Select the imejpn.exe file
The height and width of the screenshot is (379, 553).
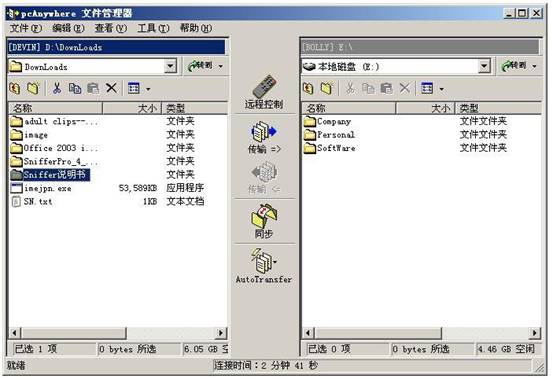coord(48,188)
